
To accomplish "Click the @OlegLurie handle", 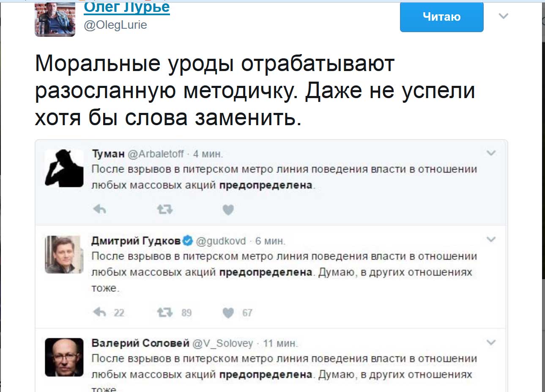I will click(x=115, y=25).
